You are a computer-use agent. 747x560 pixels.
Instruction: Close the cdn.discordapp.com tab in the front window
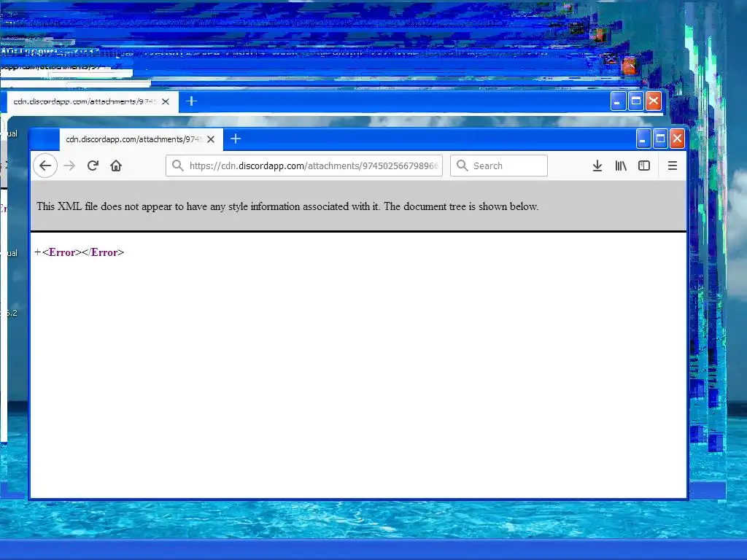[211, 139]
